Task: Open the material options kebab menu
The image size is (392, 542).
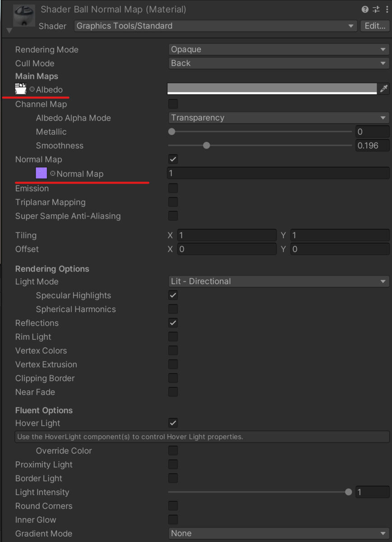Action: 387,9
